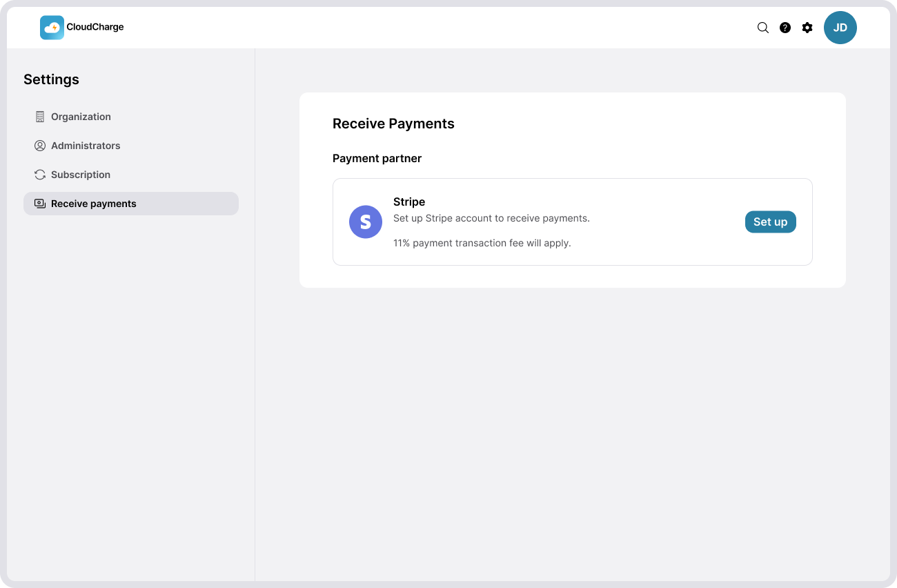The width and height of the screenshot is (897, 588).
Task: Open the JD user avatar menu
Action: pyautogui.click(x=840, y=28)
